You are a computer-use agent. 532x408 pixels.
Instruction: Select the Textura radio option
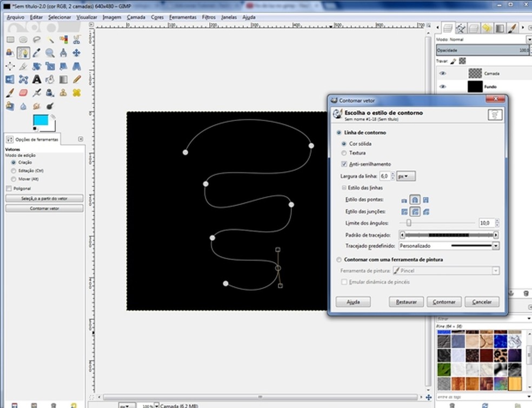tap(344, 153)
